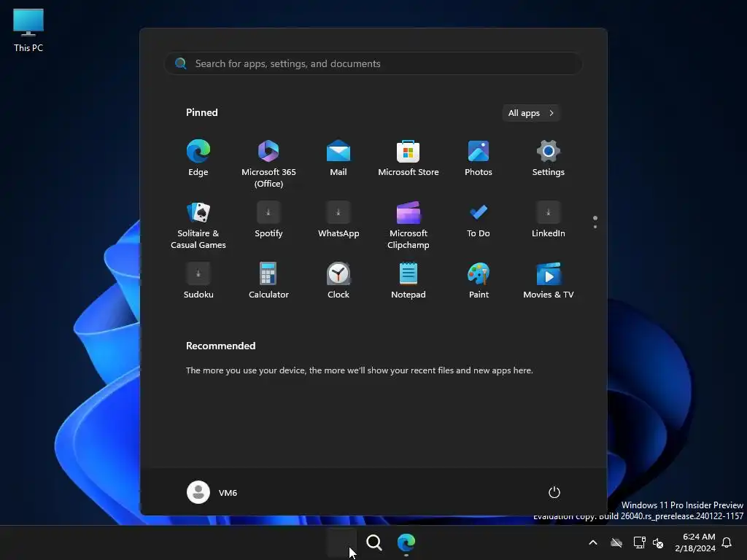Open the To Do app
This screenshot has width=747, height=560.
click(x=479, y=220)
